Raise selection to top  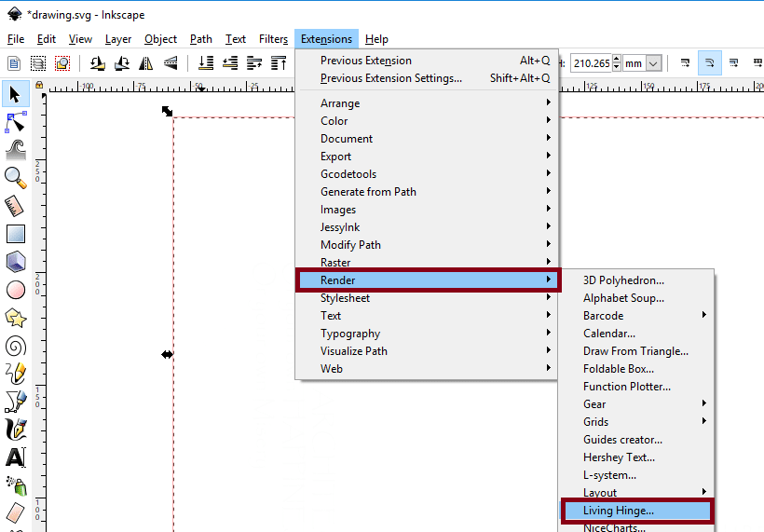click(279, 63)
